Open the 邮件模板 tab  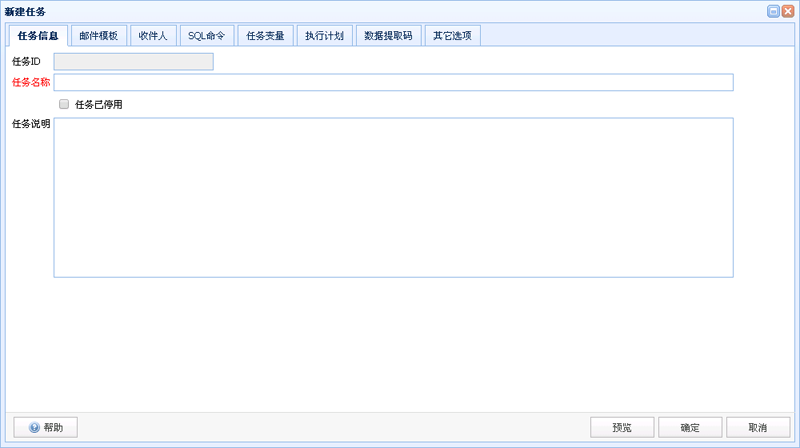pyautogui.click(x=99, y=35)
